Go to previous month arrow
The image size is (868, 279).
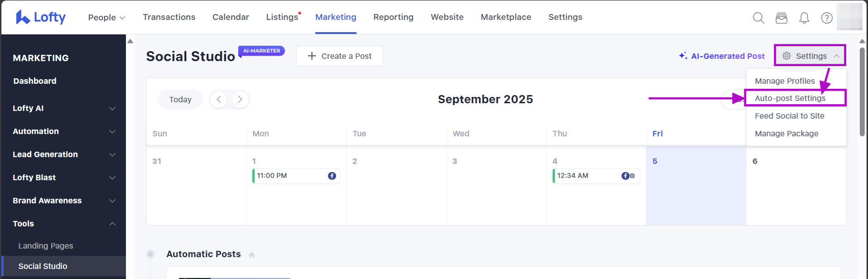(x=219, y=100)
